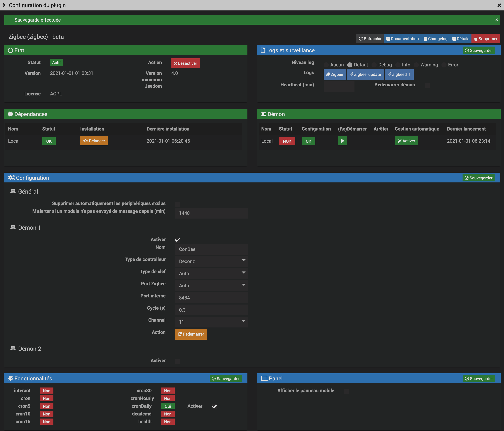The image size is (504, 431).
Task: Dismiss the Sauvegarde effectuée green alert
Action: pos(496,20)
